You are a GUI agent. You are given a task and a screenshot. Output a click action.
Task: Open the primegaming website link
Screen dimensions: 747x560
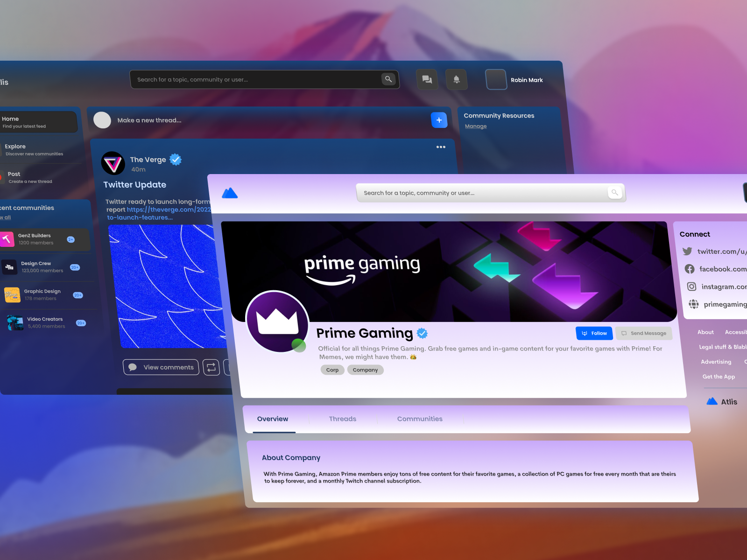(x=725, y=304)
